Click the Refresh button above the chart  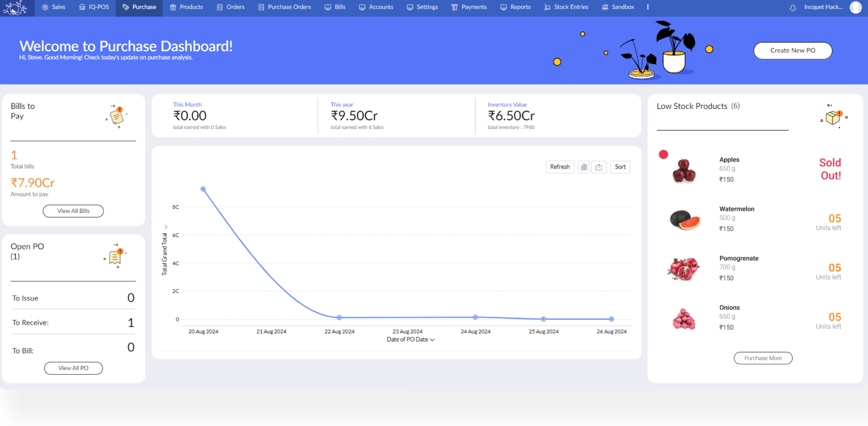pyautogui.click(x=560, y=167)
